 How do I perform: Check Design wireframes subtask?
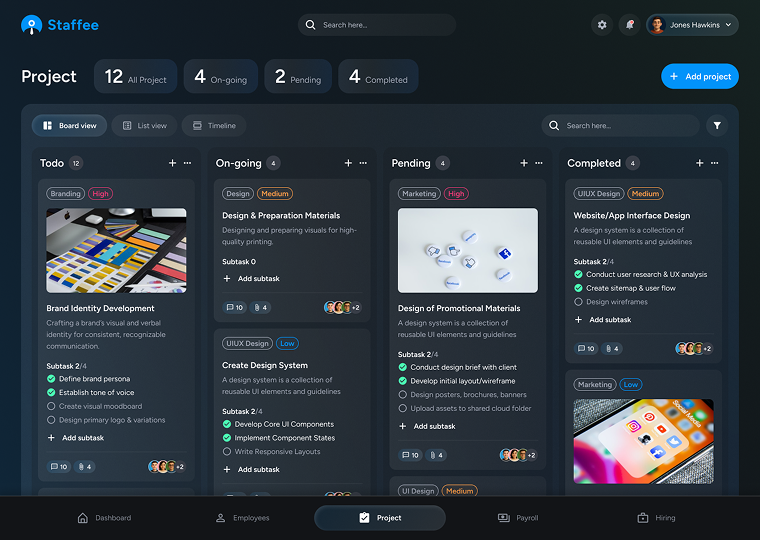coord(578,302)
